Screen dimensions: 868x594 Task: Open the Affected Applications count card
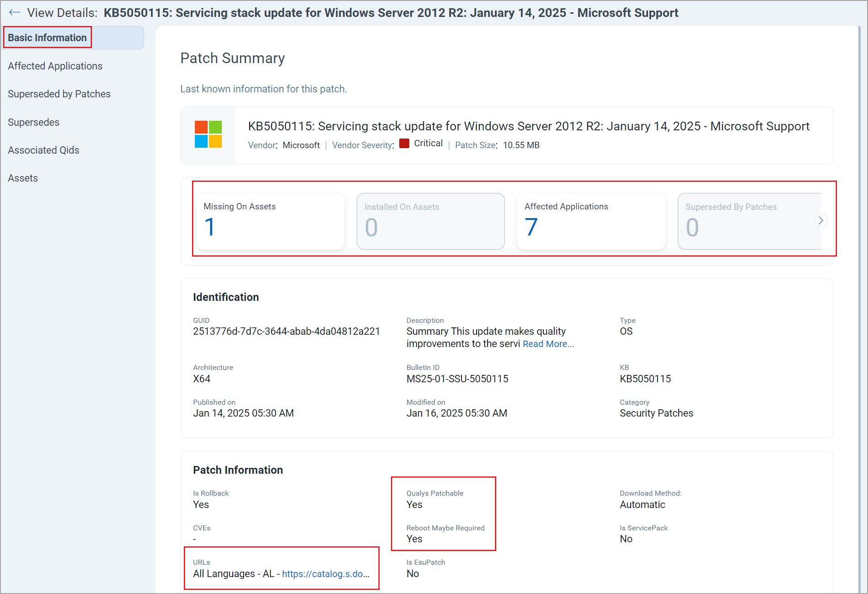(x=590, y=221)
